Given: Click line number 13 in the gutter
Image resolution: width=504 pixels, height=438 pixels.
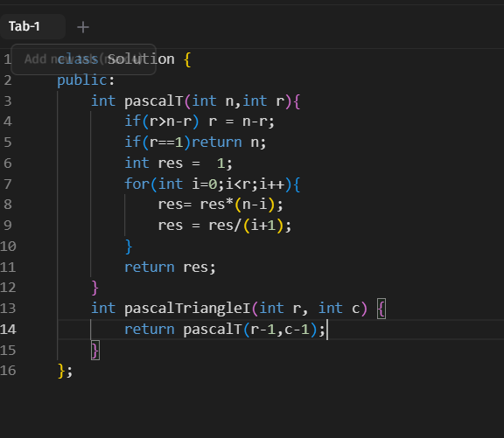Looking at the screenshot, I should point(8,309).
